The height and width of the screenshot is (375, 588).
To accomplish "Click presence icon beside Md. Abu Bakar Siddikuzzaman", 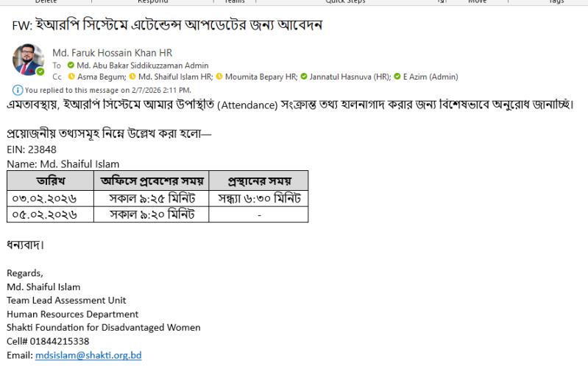I will (x=71, y=66).
